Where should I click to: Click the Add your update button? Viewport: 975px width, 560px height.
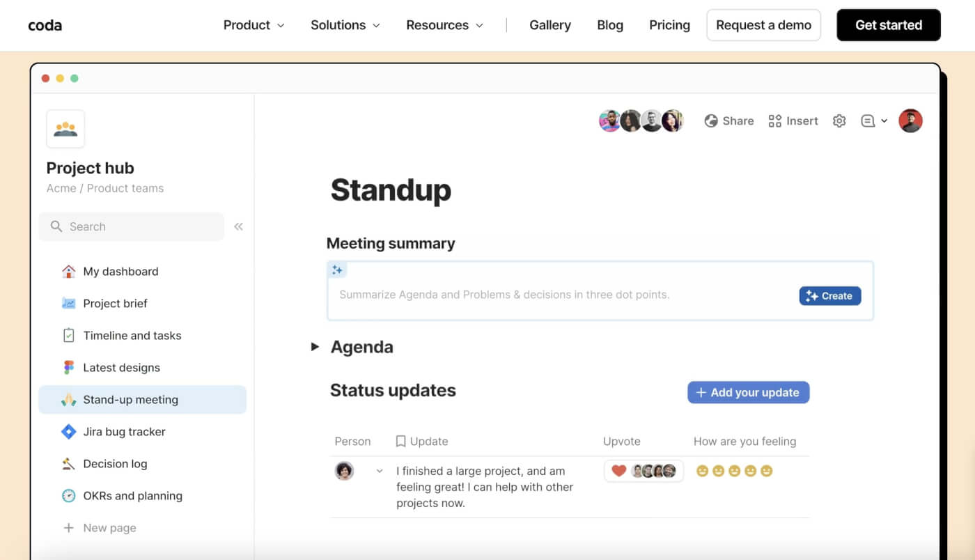coord(748,392)
